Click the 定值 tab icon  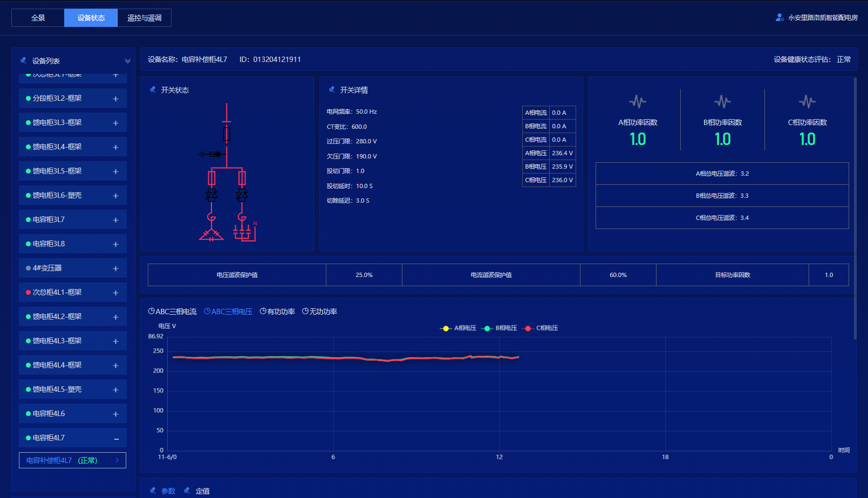pos(187,490)
